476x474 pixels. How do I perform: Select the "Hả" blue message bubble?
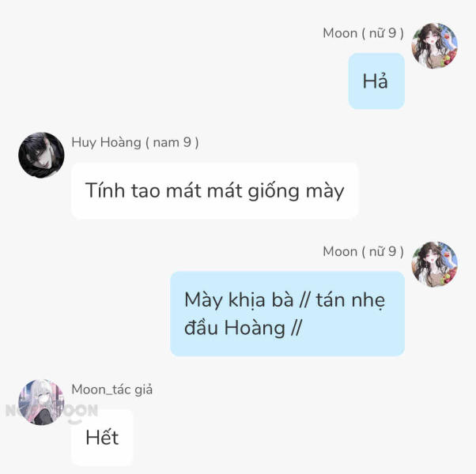376,81
